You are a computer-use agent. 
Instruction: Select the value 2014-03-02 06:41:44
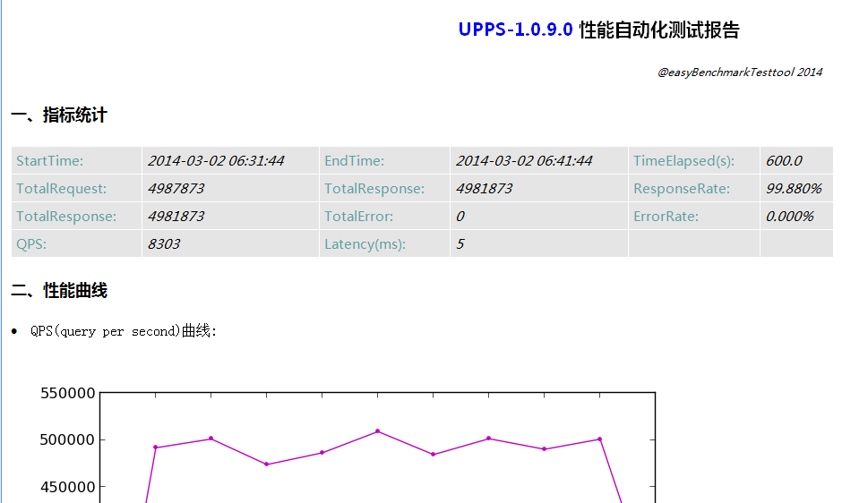[x=524, y=160]
